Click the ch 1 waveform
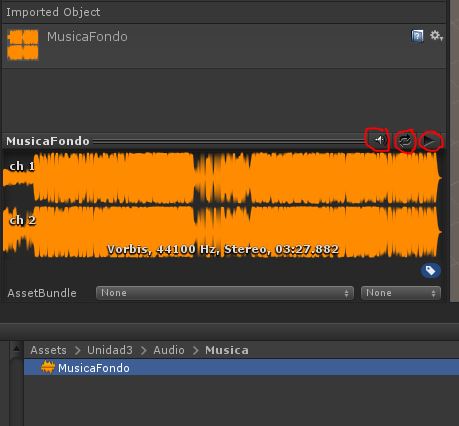459x426 pixels. click(x=222, y=178)
